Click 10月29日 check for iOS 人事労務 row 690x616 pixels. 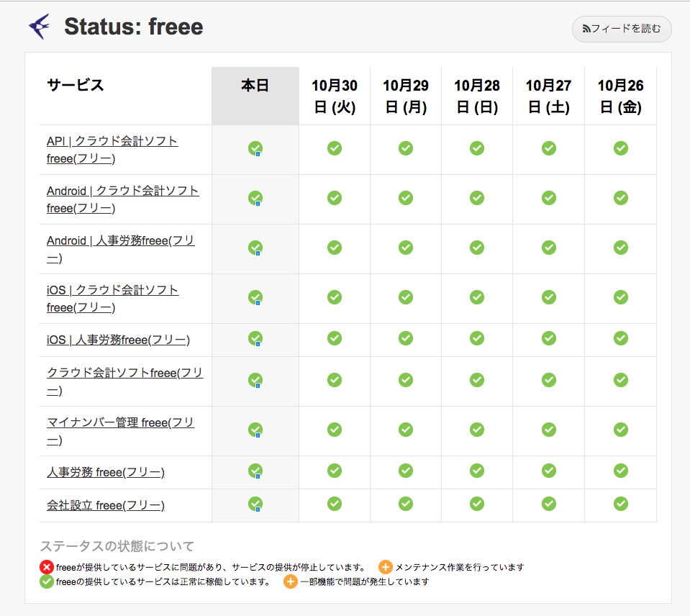tap(406, 338)
